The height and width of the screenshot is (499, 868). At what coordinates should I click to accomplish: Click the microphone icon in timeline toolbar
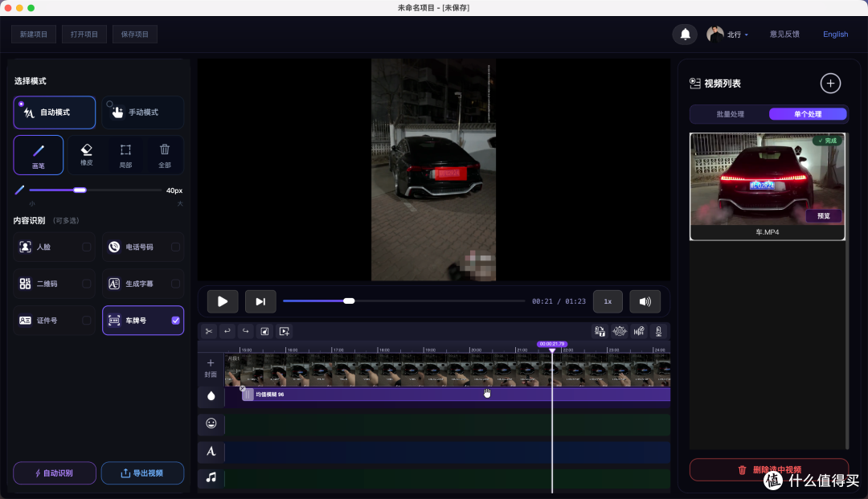[x=659, y=331]
